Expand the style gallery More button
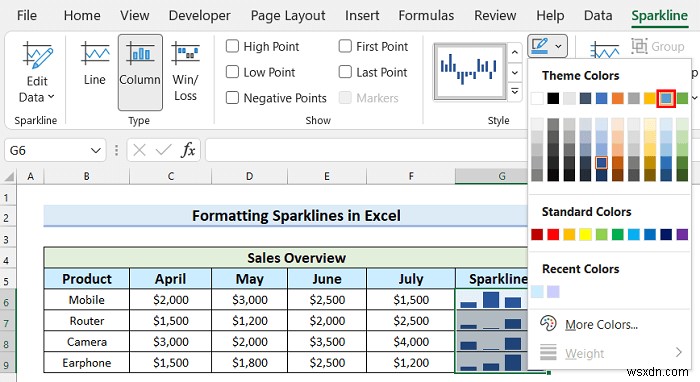 coord(515,92)
